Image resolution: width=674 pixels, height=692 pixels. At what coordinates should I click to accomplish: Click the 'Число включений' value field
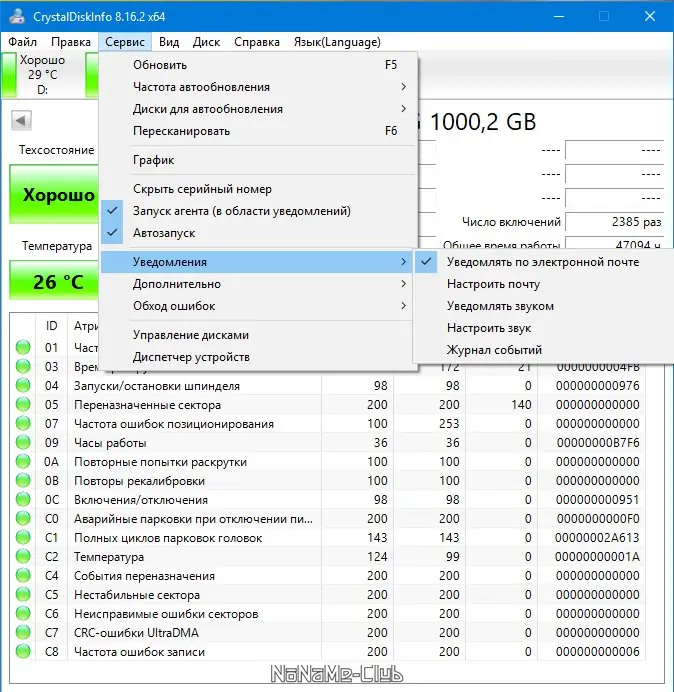tap(614, 222)
